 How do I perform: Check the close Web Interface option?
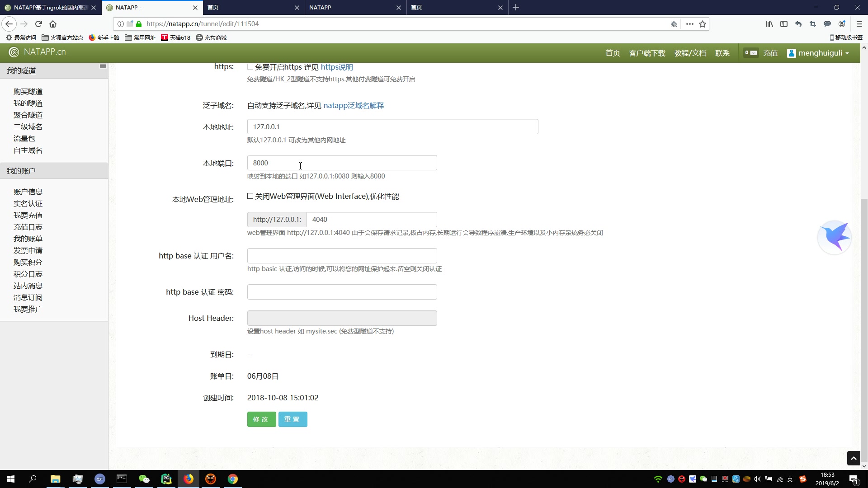tap(250, 196)
